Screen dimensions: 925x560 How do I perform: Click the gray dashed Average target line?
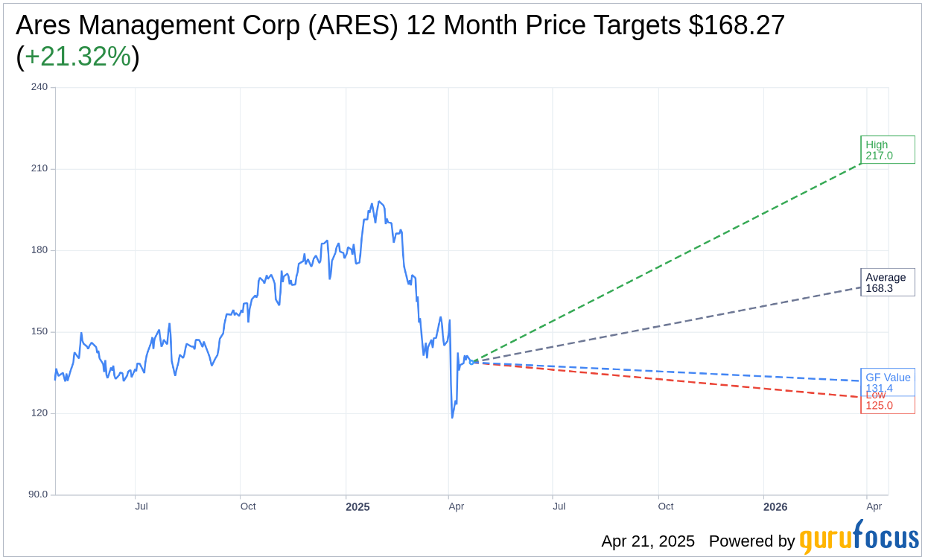tap(670, 325)
